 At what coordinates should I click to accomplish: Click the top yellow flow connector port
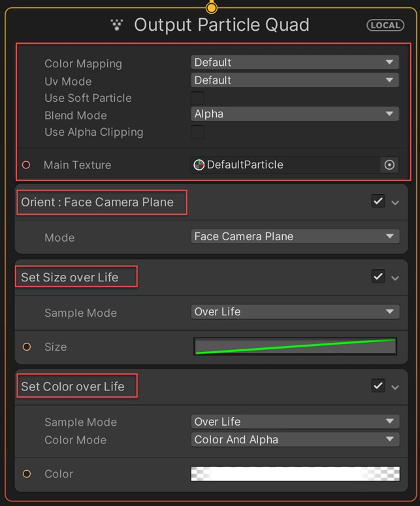[x=212, y=7]
